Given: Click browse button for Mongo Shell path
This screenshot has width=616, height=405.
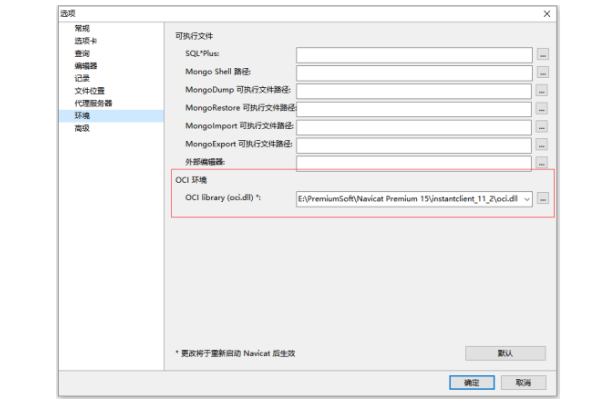Looking at the screenshot, I should [x=543, y=73].
